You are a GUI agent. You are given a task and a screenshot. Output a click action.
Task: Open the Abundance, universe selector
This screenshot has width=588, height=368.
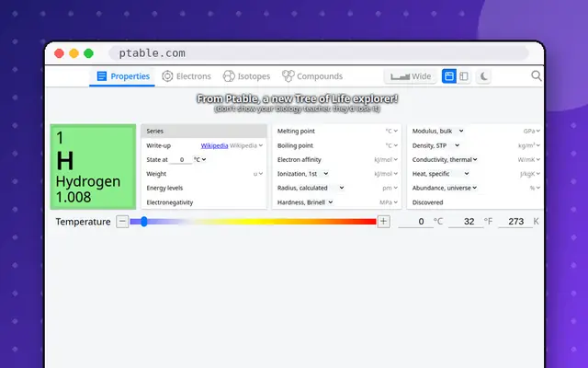[445, 188]
